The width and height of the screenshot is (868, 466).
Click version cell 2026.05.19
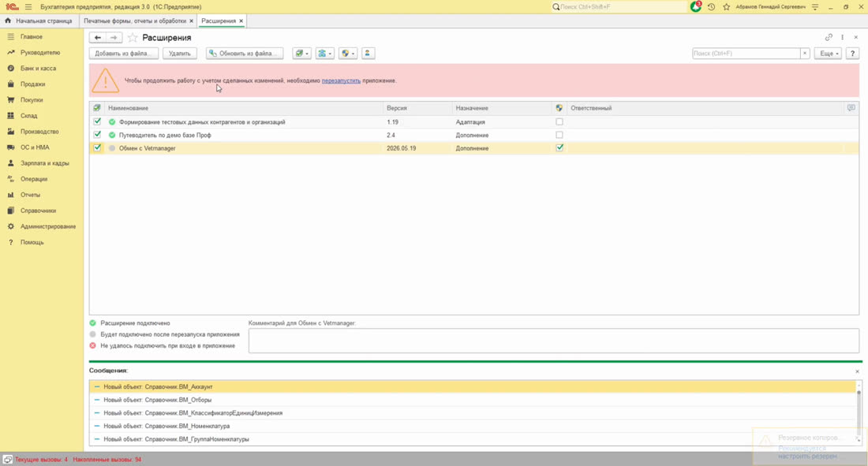402,148
